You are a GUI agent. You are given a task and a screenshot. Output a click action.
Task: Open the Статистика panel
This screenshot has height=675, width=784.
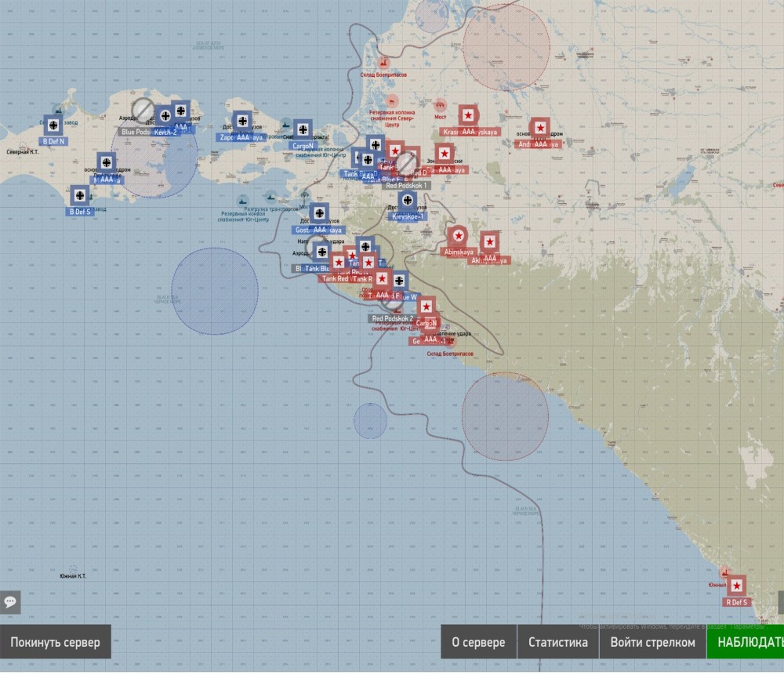557,642
